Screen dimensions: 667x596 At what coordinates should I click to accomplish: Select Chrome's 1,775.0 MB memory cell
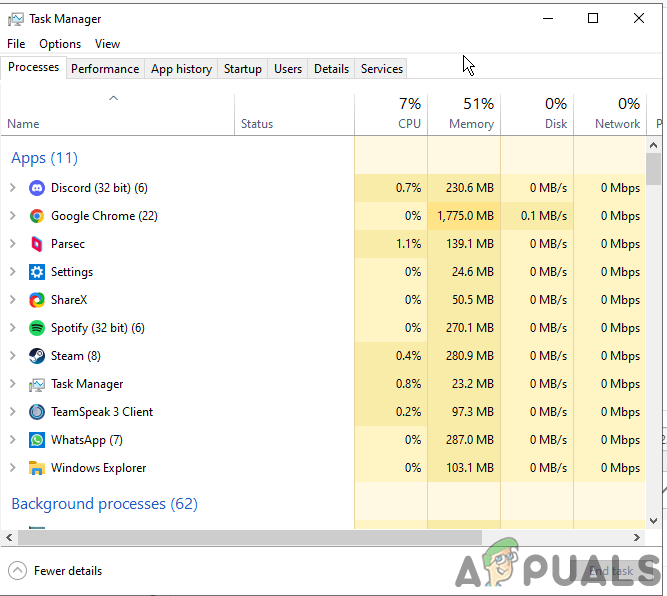(464, 216)
